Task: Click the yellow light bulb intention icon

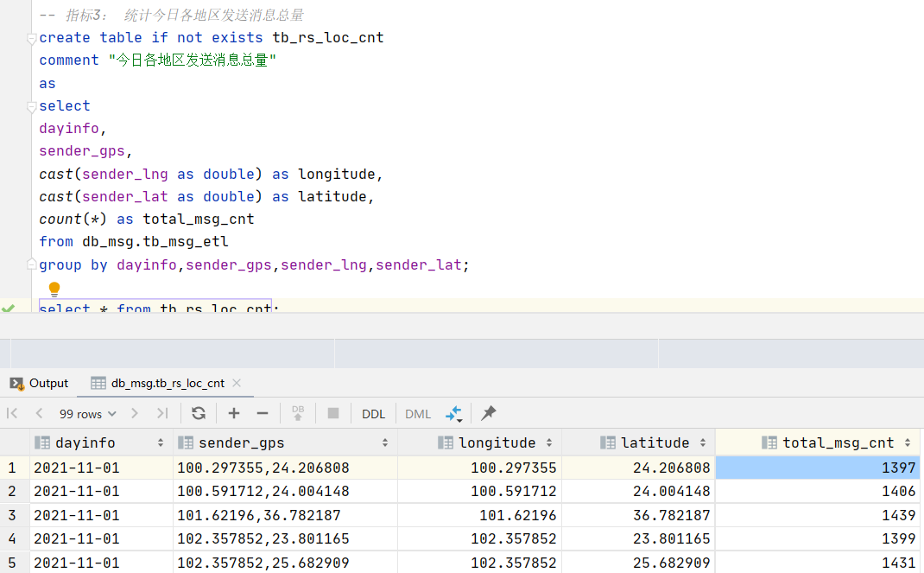Action: (54, 289)
